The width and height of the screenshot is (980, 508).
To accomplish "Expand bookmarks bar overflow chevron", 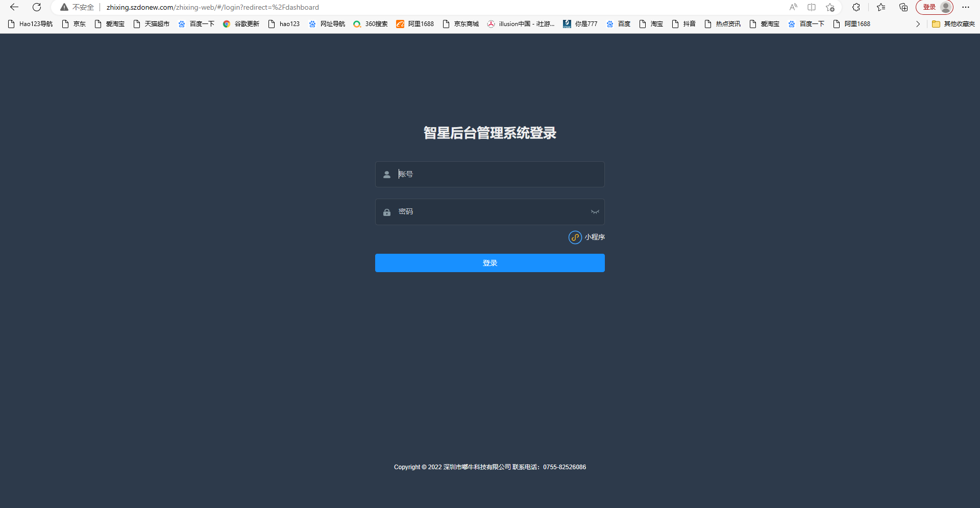I will (918, 24).
